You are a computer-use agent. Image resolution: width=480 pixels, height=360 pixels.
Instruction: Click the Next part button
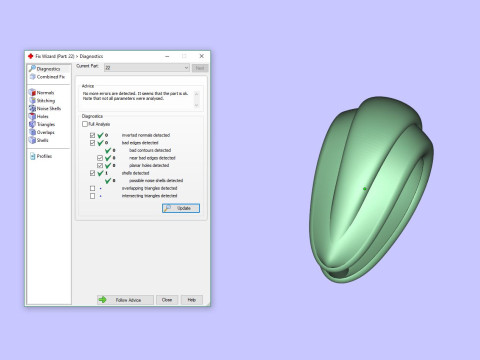pos(200,68)
